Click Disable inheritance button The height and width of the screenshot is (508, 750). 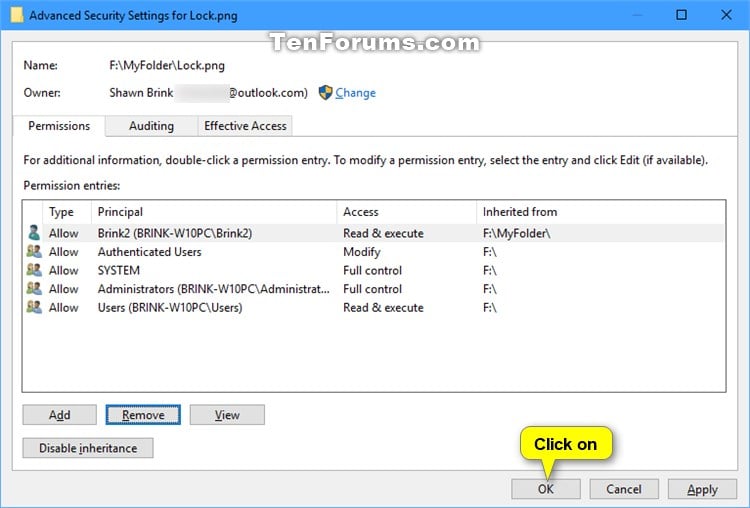[88, 448]
